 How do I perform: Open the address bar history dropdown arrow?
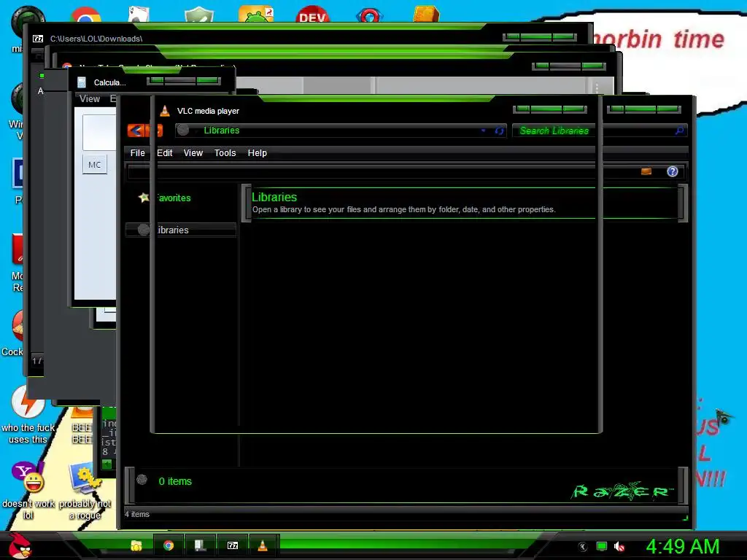tap(483, 131)
